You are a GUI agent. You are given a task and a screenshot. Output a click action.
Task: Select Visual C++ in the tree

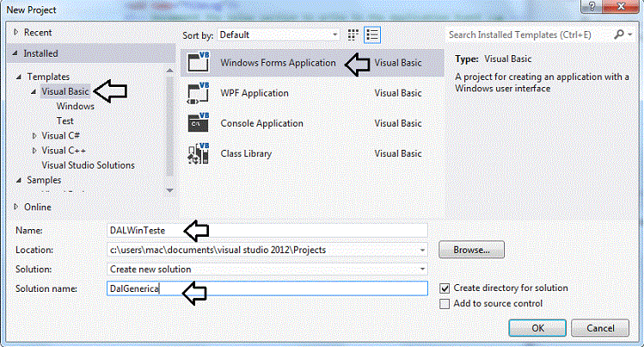(x=64, y=151)
